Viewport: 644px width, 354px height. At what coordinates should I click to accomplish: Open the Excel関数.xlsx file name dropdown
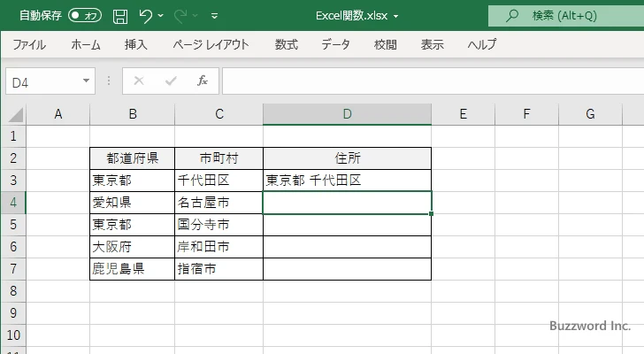(x=396, y=17)
